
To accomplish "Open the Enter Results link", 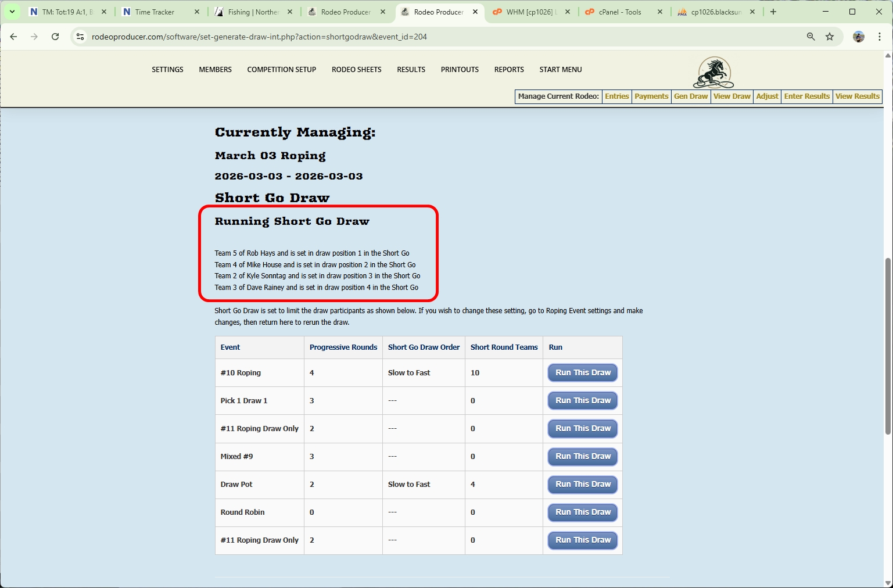I will click(x=806, y=96).
